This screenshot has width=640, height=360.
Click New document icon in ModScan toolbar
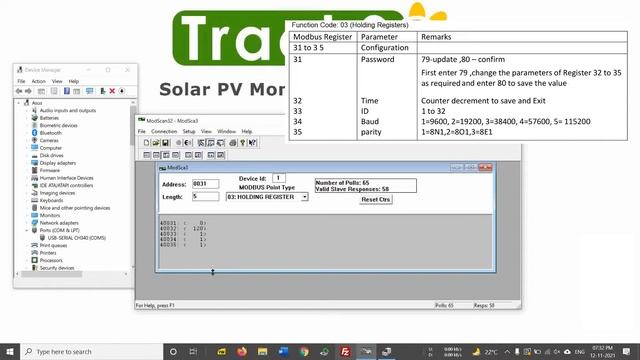point(147,142)
